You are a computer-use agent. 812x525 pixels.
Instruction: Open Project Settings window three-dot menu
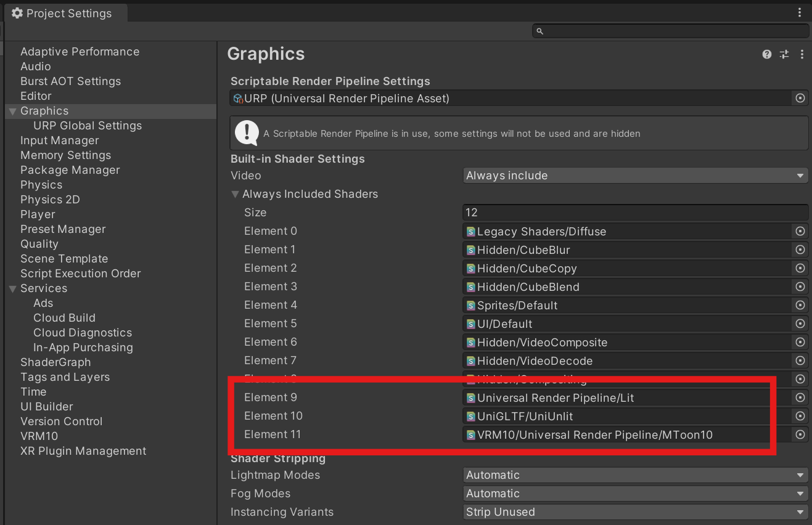(x=800, y=13)
